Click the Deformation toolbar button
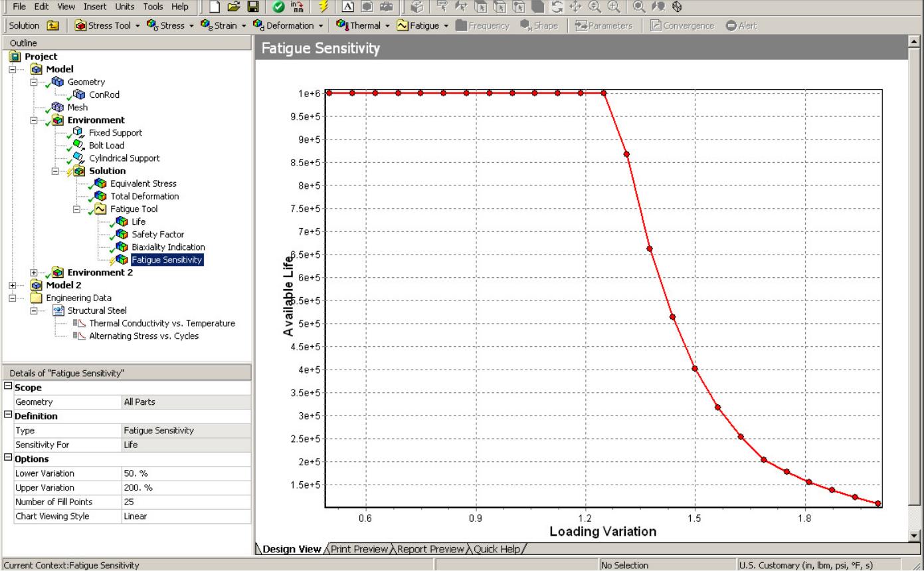Viewport: 924px width, 571px height. 290,26
